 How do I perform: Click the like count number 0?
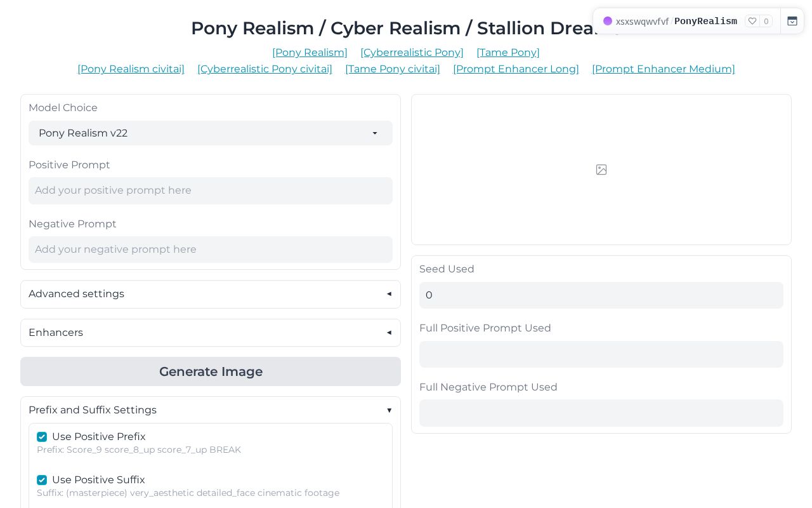pyautogui.click(x=766, y=21)
